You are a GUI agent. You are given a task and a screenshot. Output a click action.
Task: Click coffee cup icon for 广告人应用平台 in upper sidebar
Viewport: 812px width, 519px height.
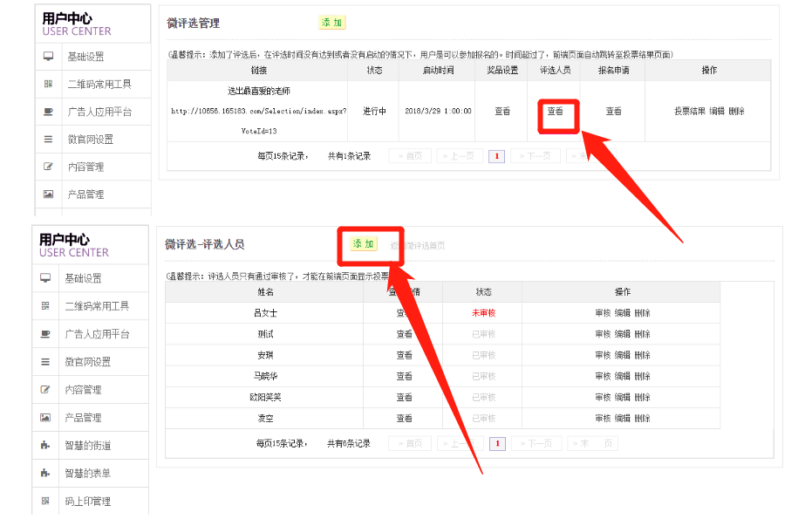48,112
